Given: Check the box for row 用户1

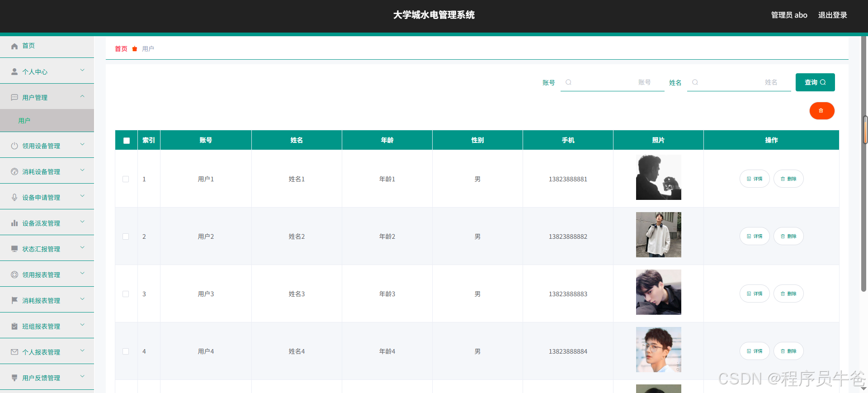Looking at the screenshot, I should pyautogui.click(x=126, y=179).
